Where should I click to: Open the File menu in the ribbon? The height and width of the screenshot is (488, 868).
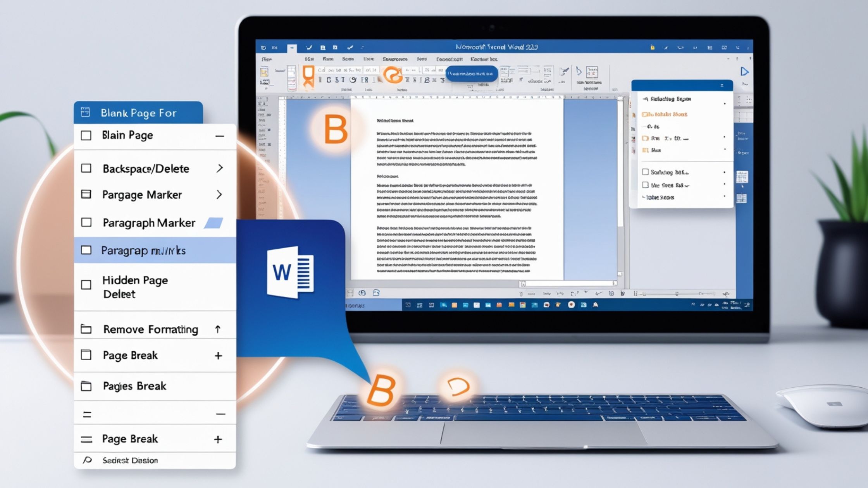tap(266, 58)
